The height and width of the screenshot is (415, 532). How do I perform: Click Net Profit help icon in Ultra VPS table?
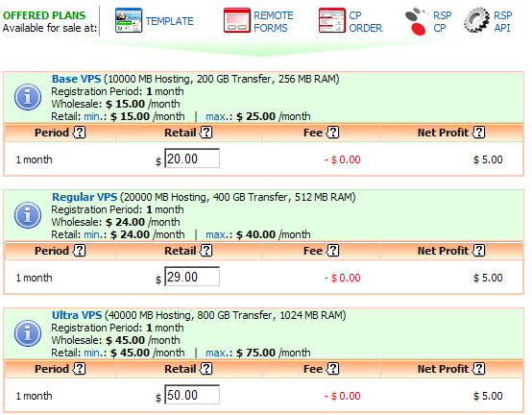coord(479,368)
